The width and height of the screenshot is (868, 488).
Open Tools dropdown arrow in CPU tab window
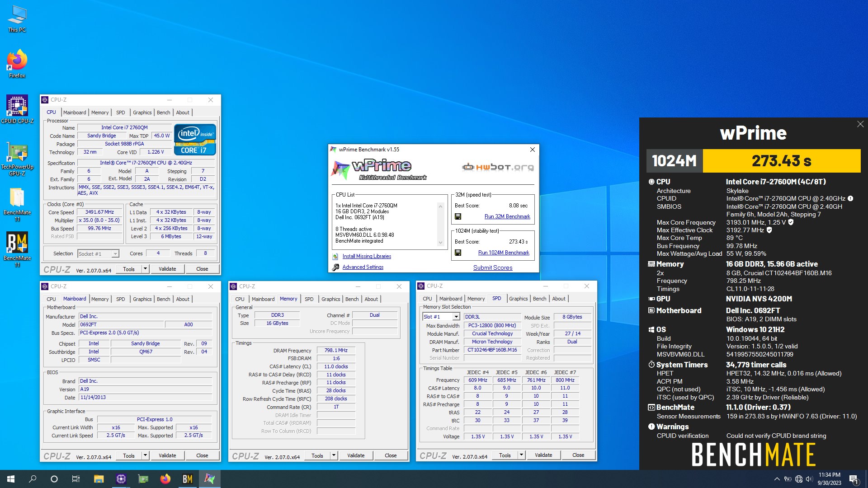[x=145, y=269]
